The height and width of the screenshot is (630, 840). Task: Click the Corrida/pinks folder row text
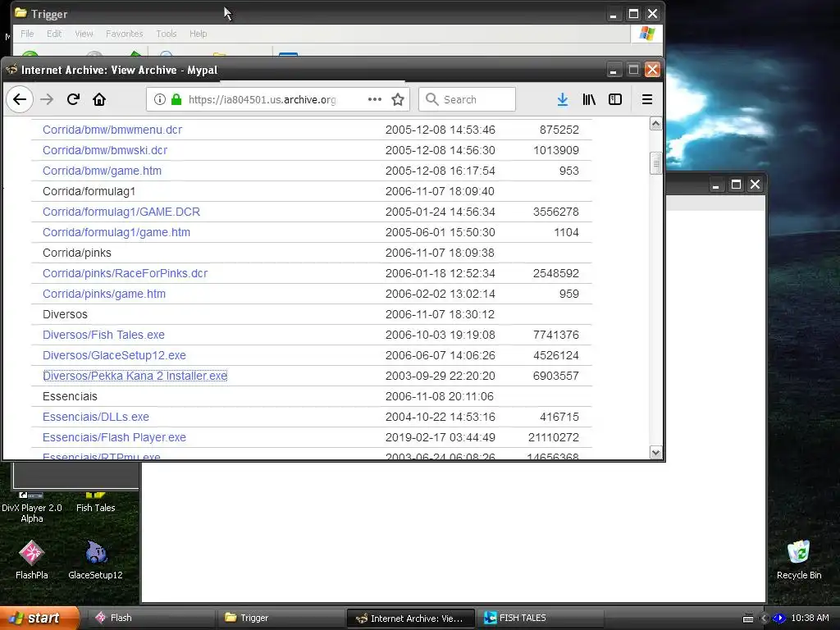[76, 253]
